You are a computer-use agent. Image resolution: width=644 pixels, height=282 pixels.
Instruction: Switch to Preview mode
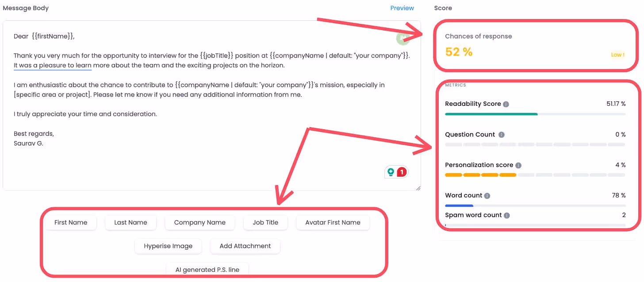click(402, 8)
